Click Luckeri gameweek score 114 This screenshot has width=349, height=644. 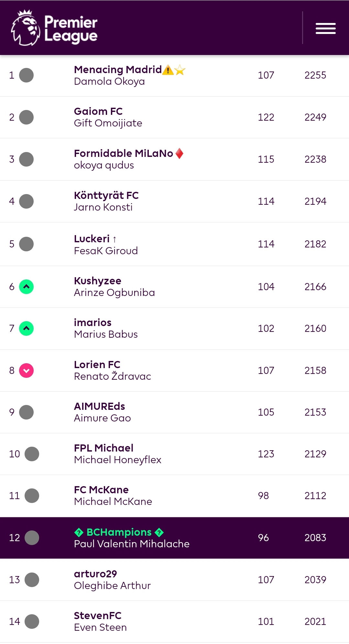click(266, 244)
